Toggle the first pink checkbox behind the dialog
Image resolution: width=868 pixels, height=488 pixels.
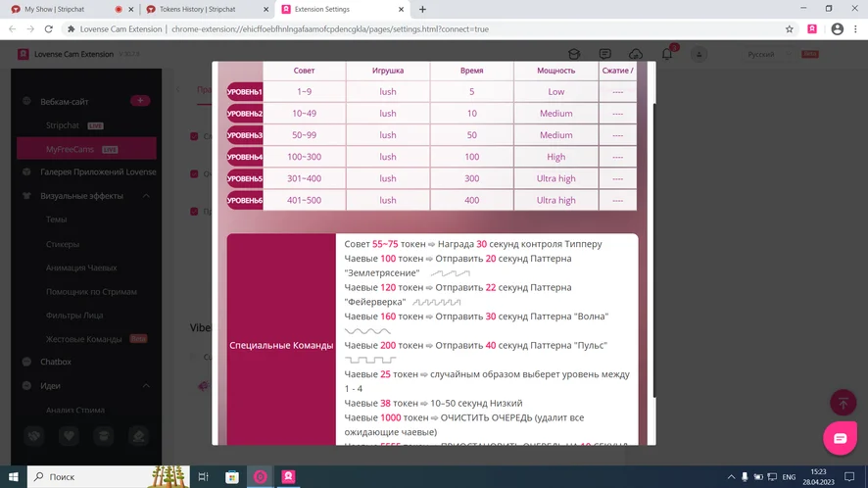pos(194,136)
